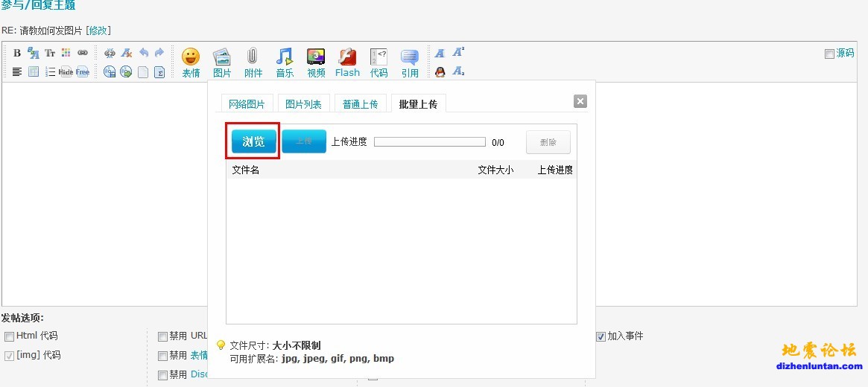Click the 上传 upload button

tap(304, 141)
